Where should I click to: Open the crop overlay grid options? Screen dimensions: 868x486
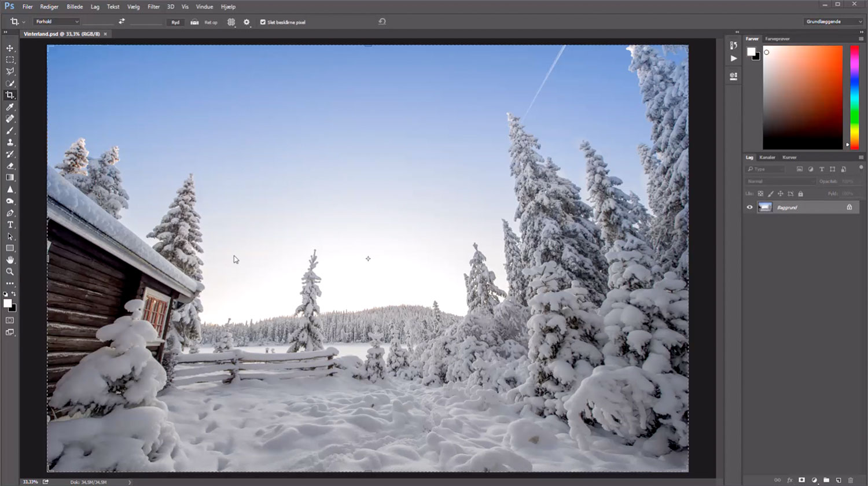[231, 22]
